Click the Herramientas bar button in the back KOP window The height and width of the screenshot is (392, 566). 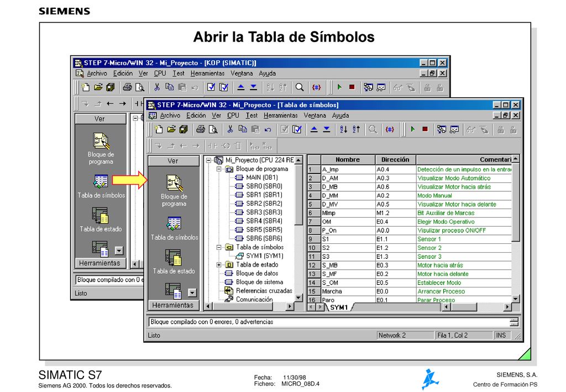point(99,263)
